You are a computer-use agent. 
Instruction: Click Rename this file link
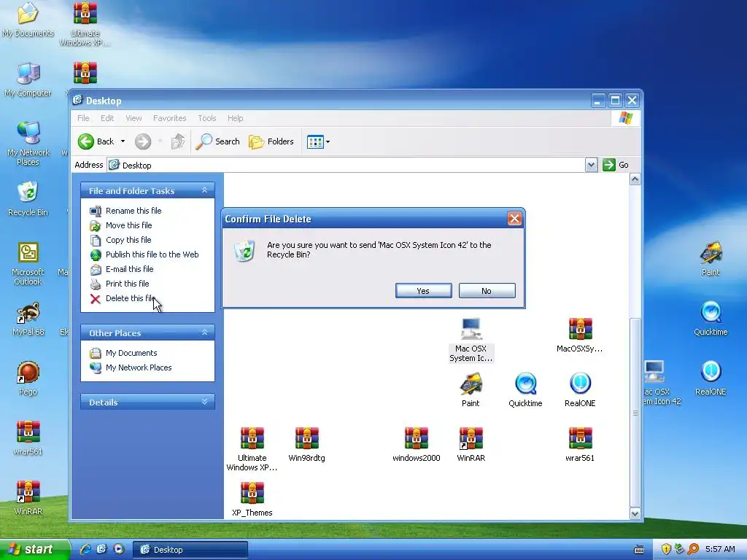pyautogui.click(x=133, y=211)
